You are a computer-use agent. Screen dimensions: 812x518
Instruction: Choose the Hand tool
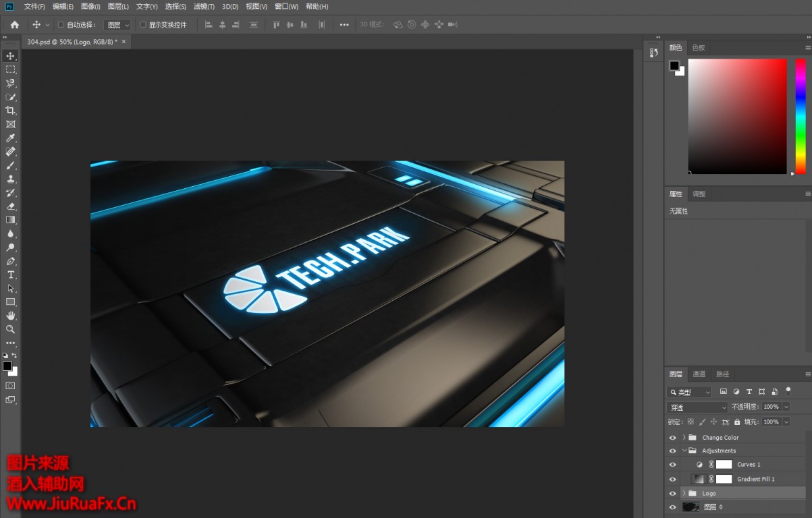(10, 316)
